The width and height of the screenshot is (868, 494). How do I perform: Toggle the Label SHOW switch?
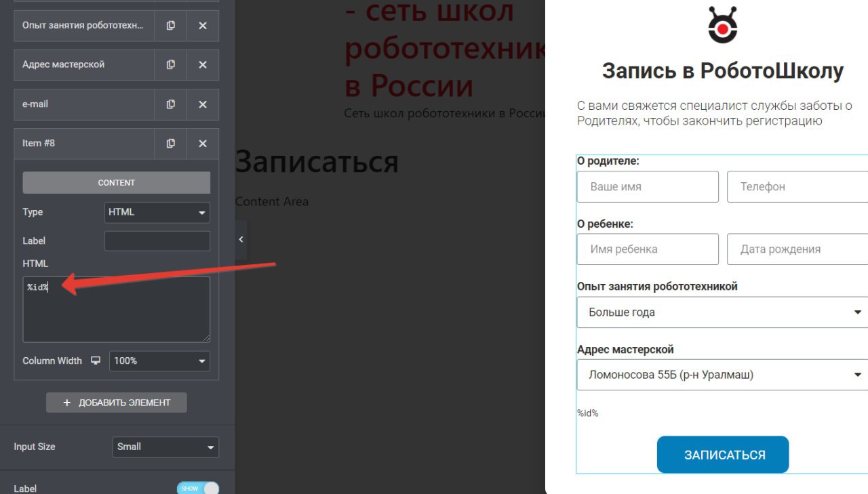pos(198,489)
